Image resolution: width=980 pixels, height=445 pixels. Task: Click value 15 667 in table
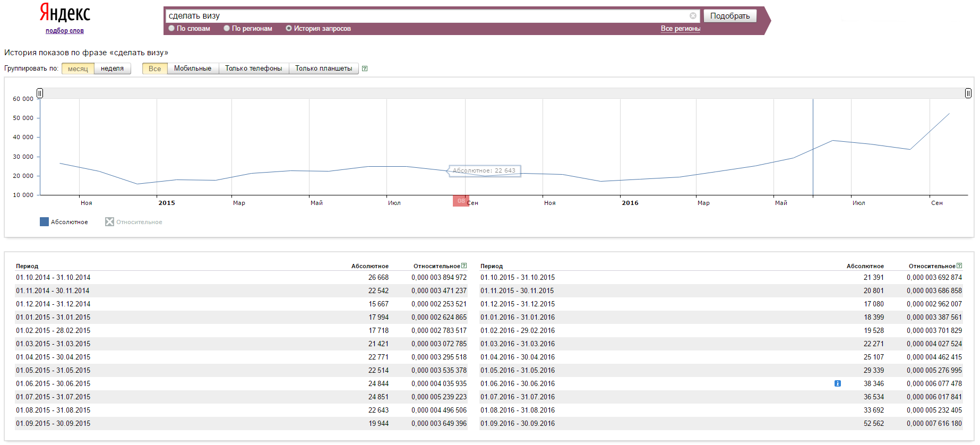[x=379, y=304]
